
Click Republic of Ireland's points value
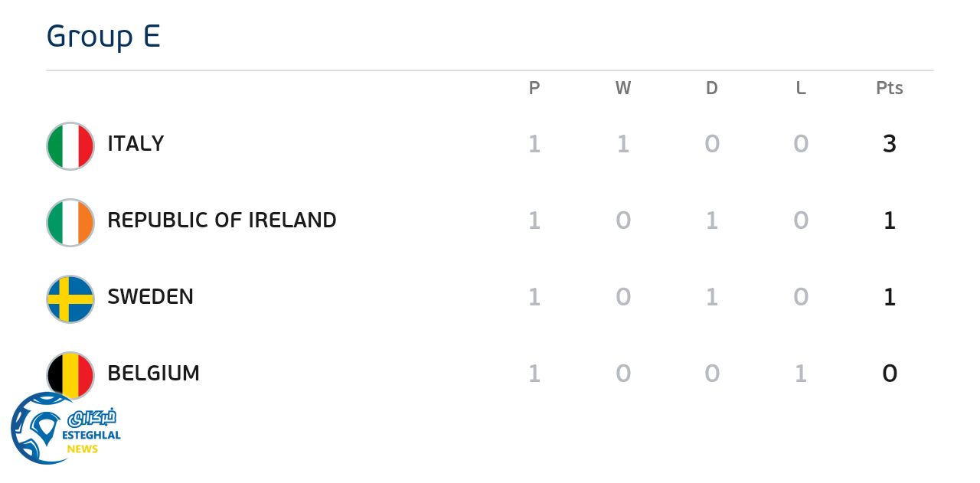[x=890, y=220]
